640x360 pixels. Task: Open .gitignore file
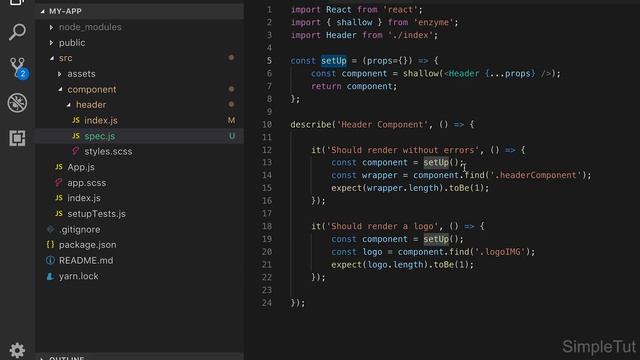tap(80, 229)
